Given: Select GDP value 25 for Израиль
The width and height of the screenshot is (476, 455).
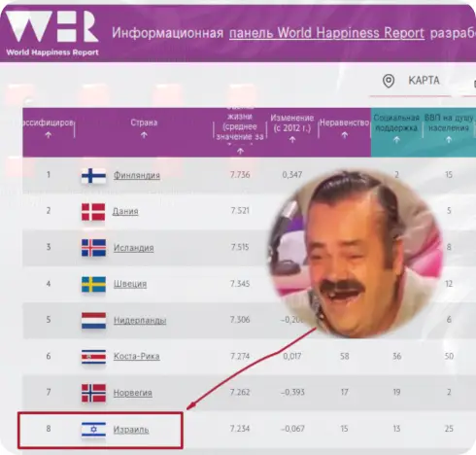Looking at the screenshot, I should [x=449, y=429].
